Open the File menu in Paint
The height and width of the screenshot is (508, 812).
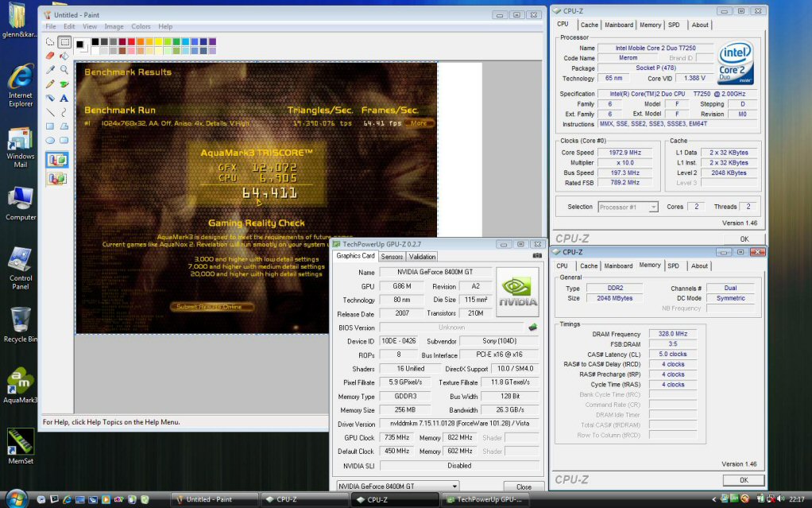coord(51,26)
